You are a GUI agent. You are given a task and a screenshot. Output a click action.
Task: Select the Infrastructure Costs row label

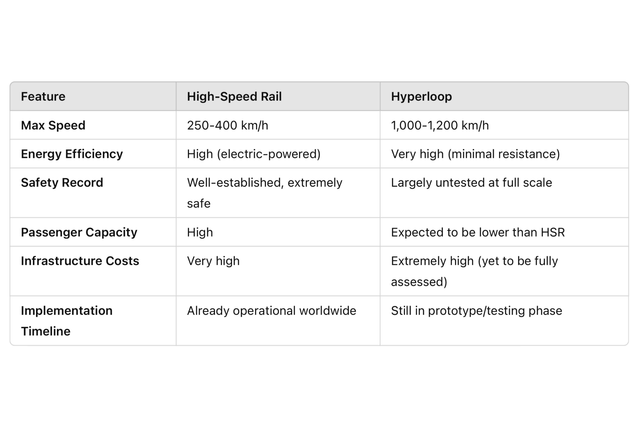[80, 261]
